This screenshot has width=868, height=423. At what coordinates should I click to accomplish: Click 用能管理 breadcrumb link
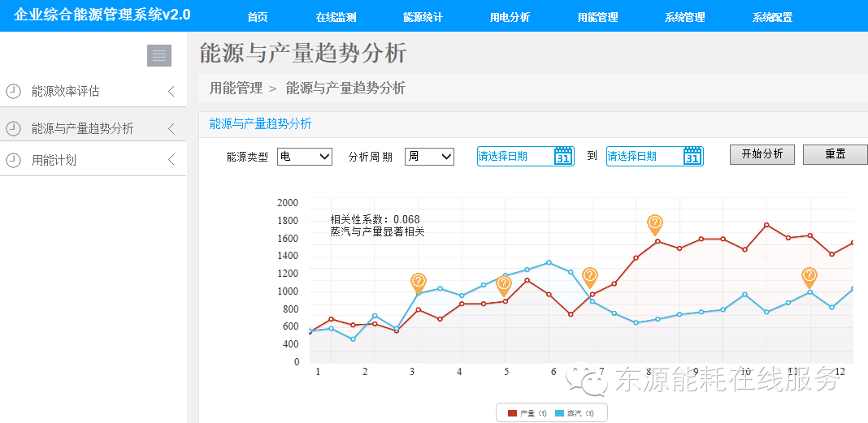[236, 88]
